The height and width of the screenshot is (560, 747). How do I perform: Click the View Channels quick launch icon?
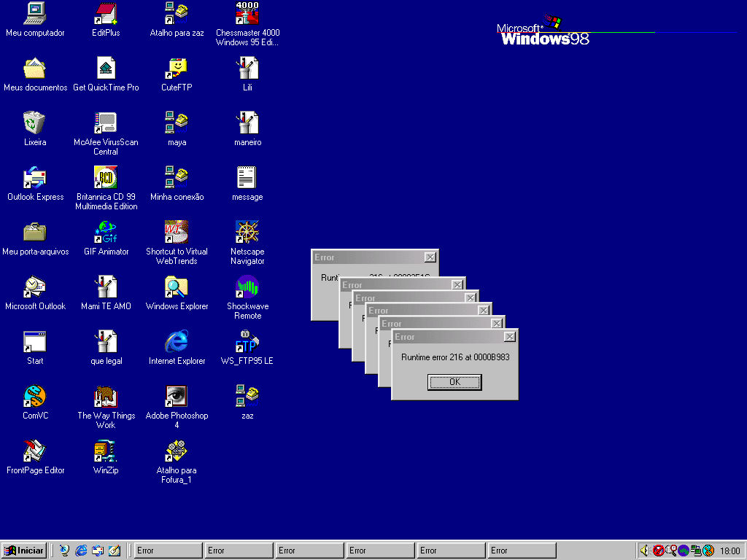64,551
